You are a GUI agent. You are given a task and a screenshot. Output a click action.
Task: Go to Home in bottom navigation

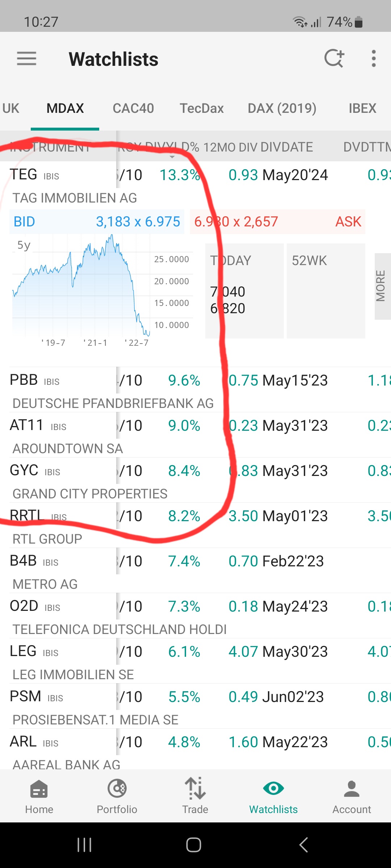coord(39,796)
